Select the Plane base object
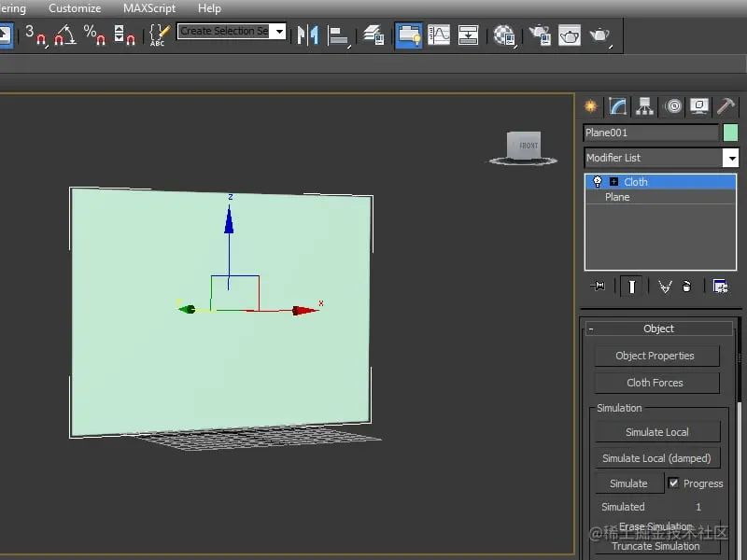The width and height of the screenshot is (747, 560). pyautogui.click(x=660, y=197)
